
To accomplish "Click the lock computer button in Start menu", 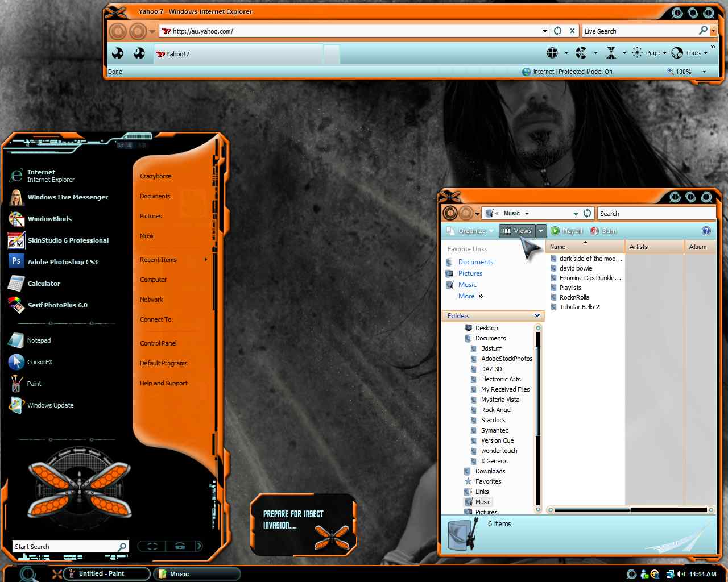I will [180, 546].
